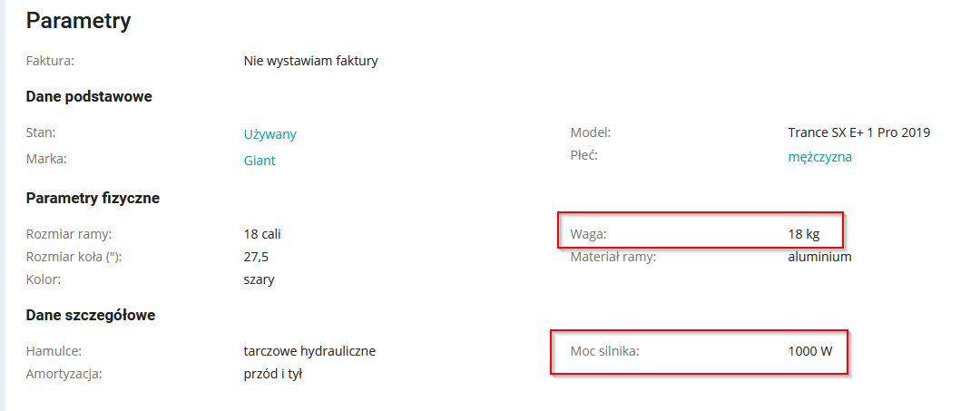The image size is (980, 411).
Task: Click the "Waga:" label
Action: [588, 234]
